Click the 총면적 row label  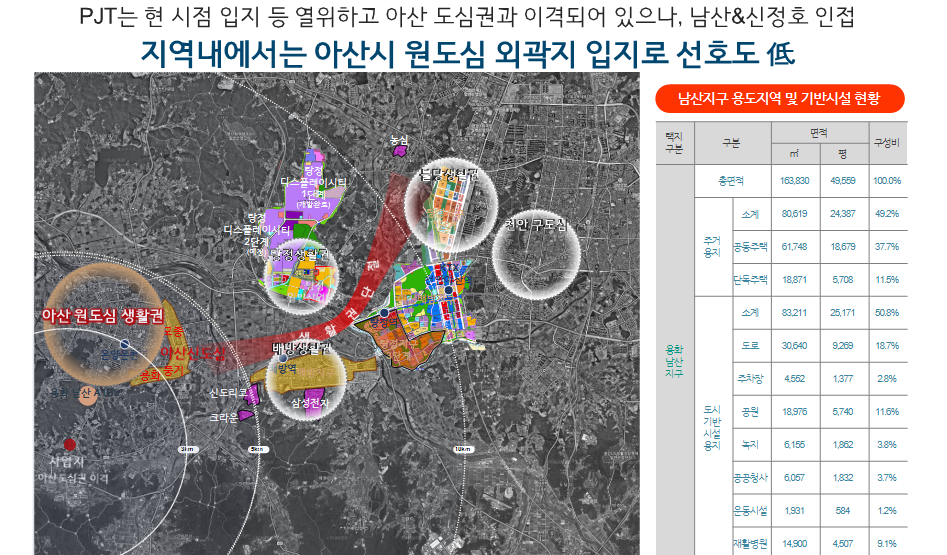click(732, 181)
